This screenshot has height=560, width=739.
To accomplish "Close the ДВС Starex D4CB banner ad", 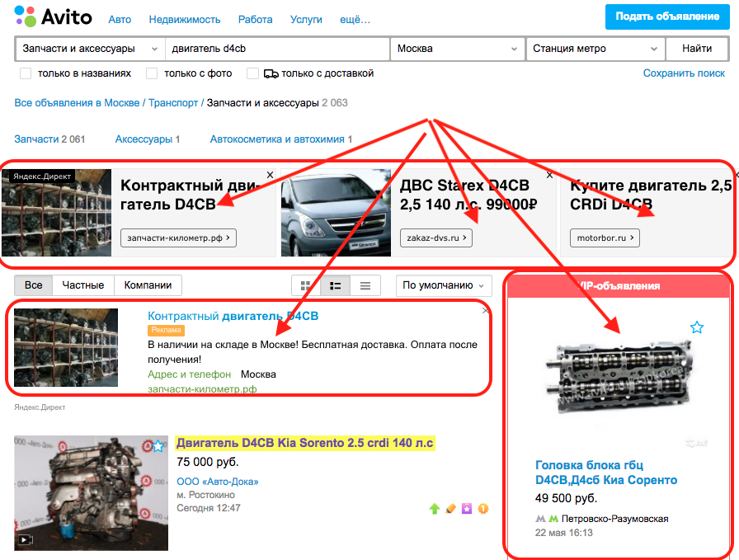I will tap(549, 175).
